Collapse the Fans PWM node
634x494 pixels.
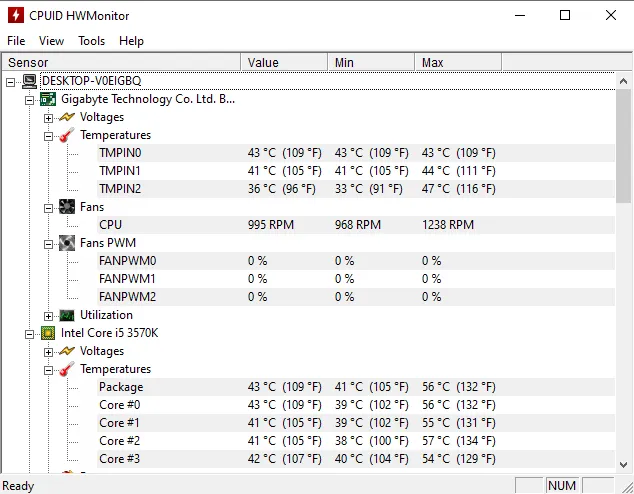click(49, 244)
